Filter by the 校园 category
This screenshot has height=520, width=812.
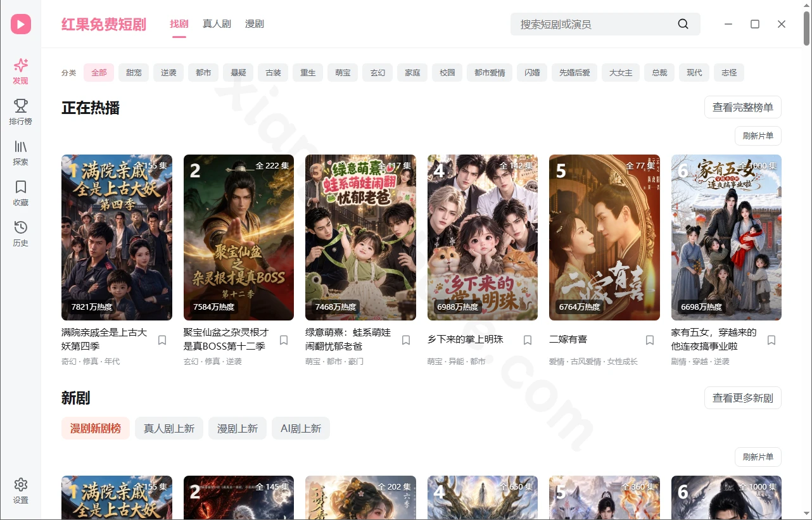click(x=447, y=73)
